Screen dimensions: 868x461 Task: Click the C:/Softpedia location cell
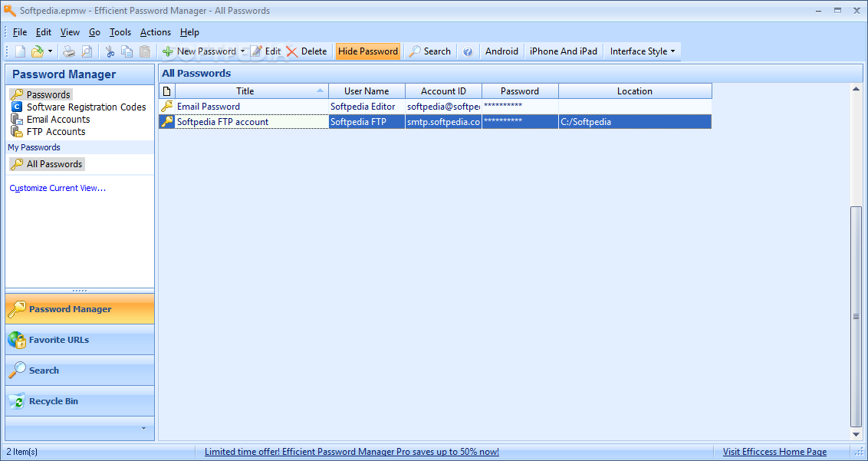[x=635, y=122]
